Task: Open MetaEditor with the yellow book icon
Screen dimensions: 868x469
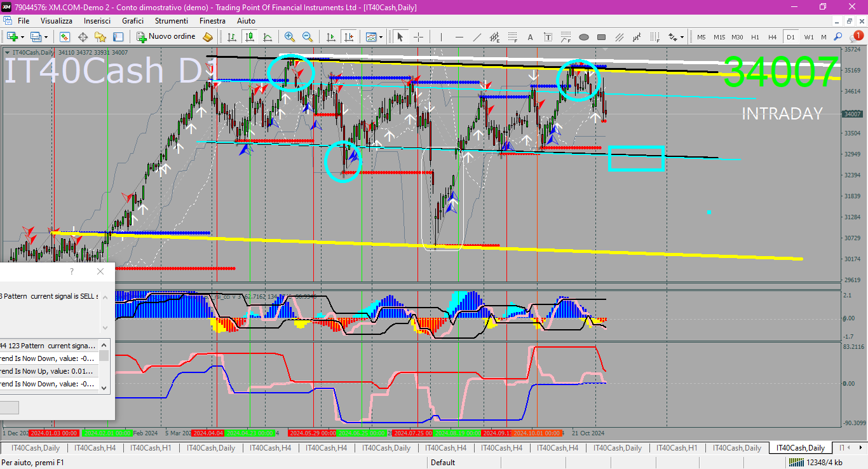Action: 208,37
